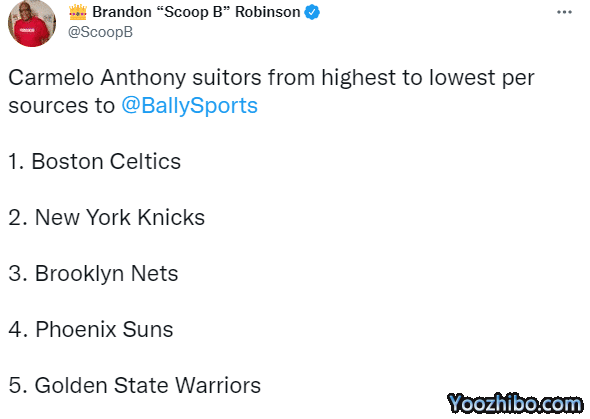Click the word 'Warriors' in the list
The height and width of the screenshot is (419, 590).
(218, 386)
